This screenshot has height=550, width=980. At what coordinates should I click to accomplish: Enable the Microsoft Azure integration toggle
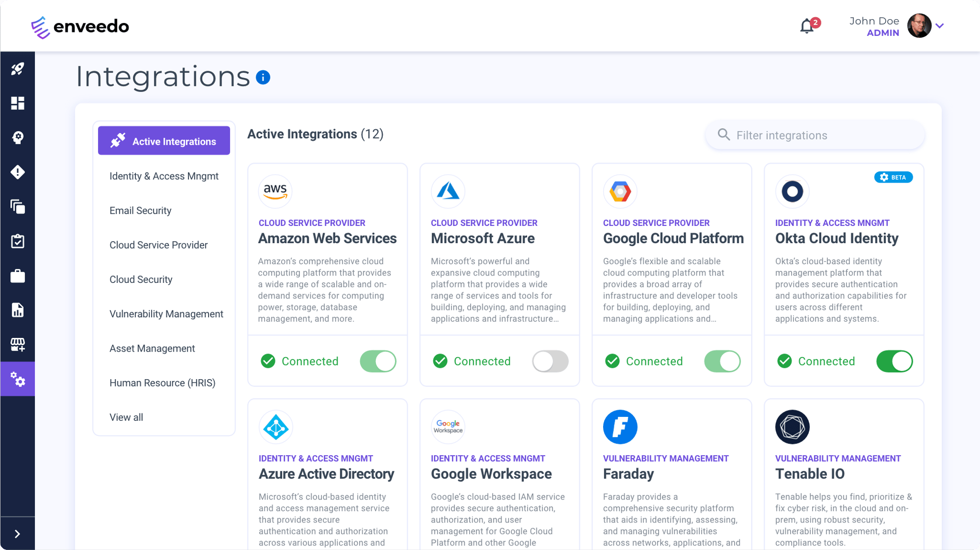tap(550, 361)
